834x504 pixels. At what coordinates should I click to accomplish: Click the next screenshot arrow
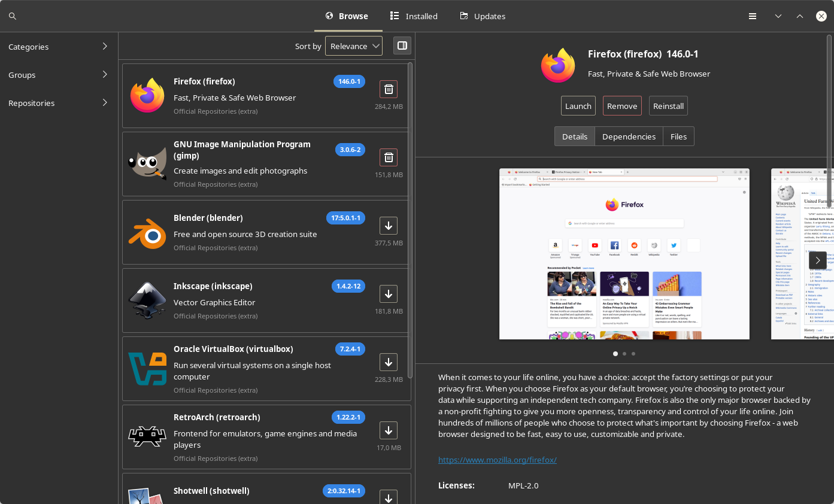click(817, 260)
